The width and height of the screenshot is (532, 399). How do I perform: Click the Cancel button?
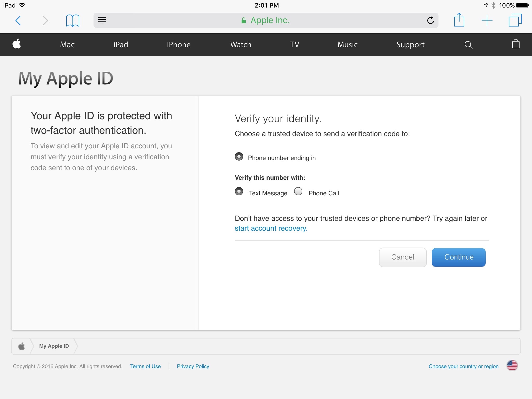[403, 257]
